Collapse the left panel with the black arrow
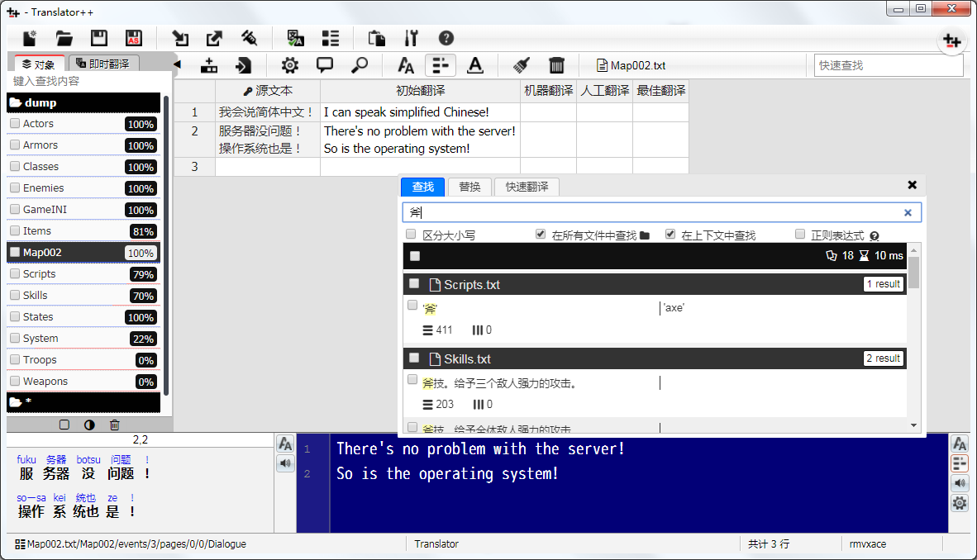The height and width of the screenshot is (560, 977). coord(177,64)
